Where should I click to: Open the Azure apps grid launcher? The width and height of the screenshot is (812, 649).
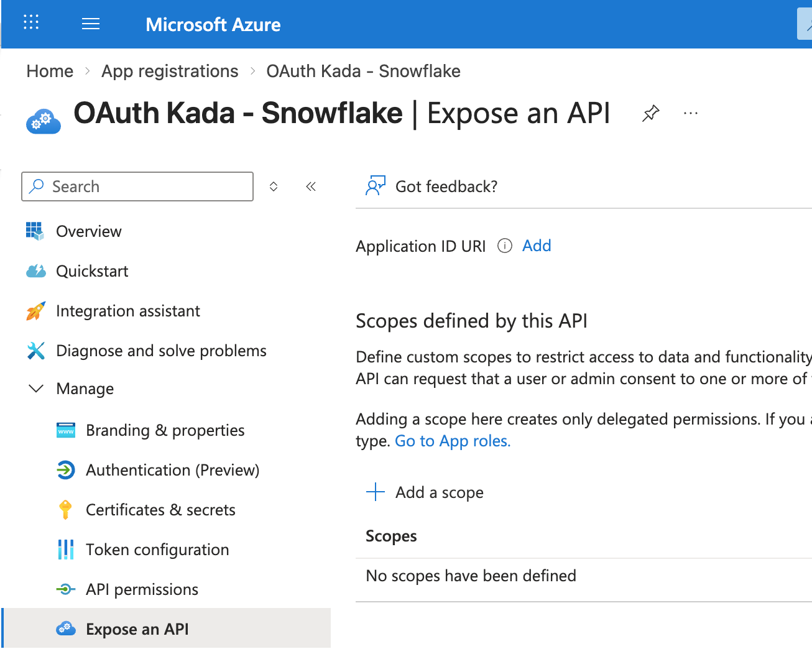coord(31,23)
